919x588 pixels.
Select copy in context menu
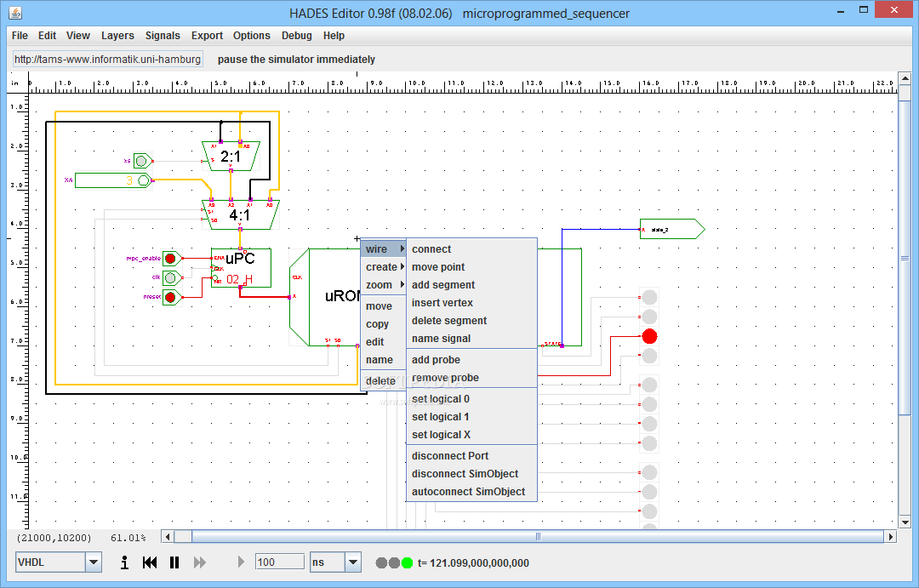pos(383,324)
